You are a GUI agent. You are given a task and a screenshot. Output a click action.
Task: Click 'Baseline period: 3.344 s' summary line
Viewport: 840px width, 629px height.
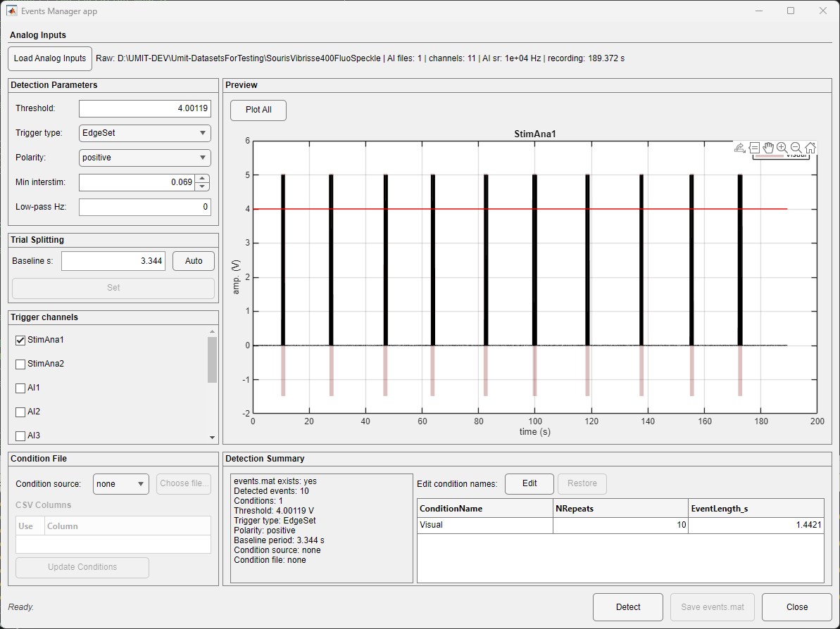pyautogui.click(x=279, y=540)
